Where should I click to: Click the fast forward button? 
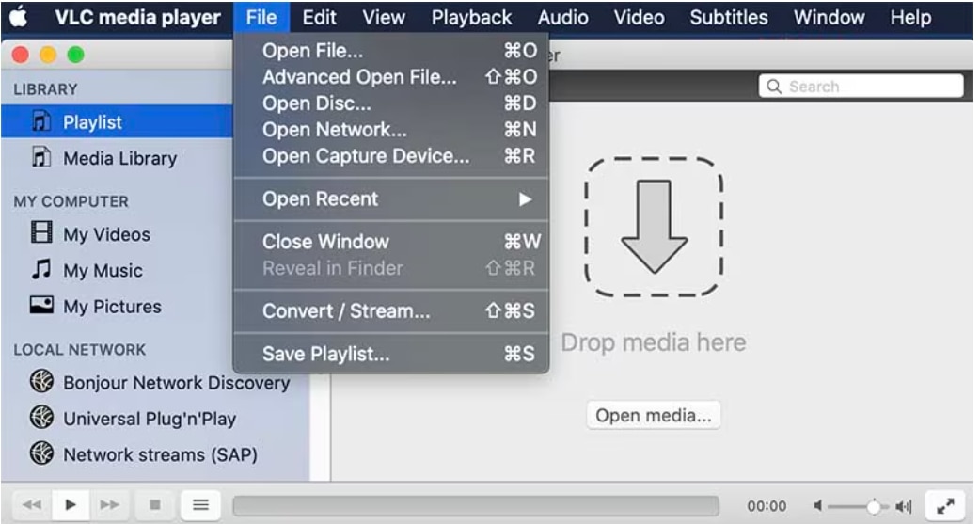109,504
